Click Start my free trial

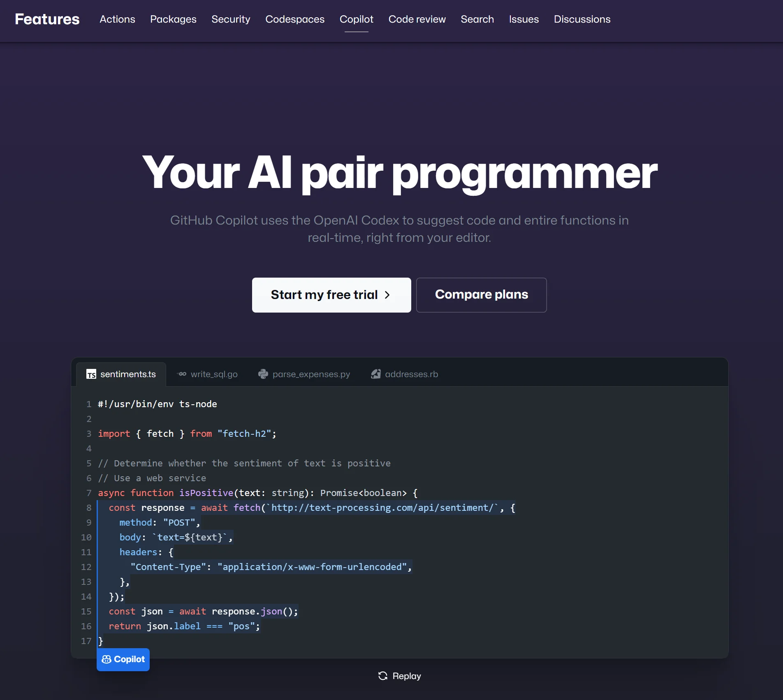pos(331,295)
